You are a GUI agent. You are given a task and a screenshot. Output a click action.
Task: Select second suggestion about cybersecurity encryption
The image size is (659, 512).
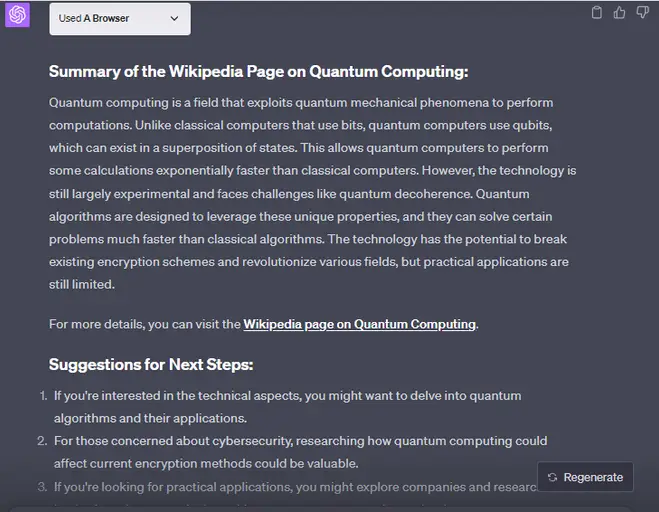301,452
